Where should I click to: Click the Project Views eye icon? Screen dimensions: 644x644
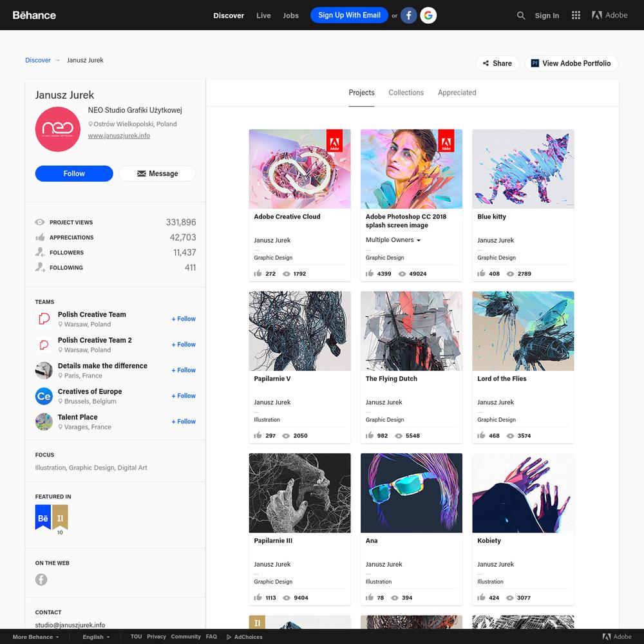tap(40, 222)
